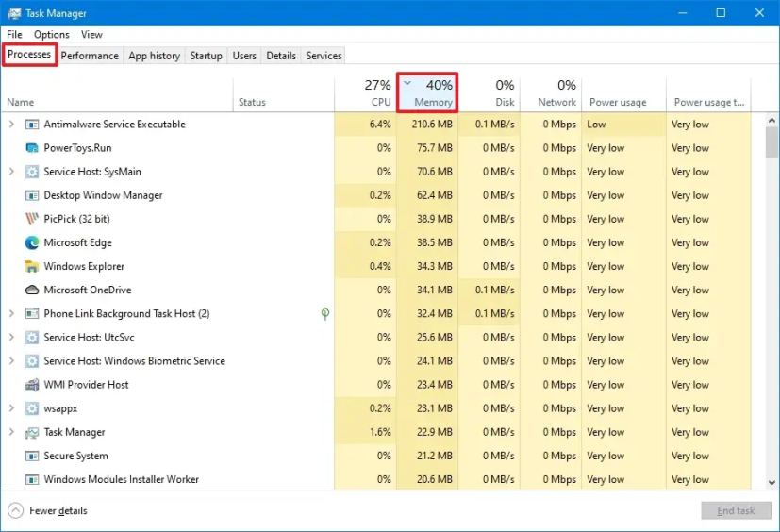The height and width of the screenshot is (532, 780).
Task: Expand the wsappx process group
Action: [11, 408]
